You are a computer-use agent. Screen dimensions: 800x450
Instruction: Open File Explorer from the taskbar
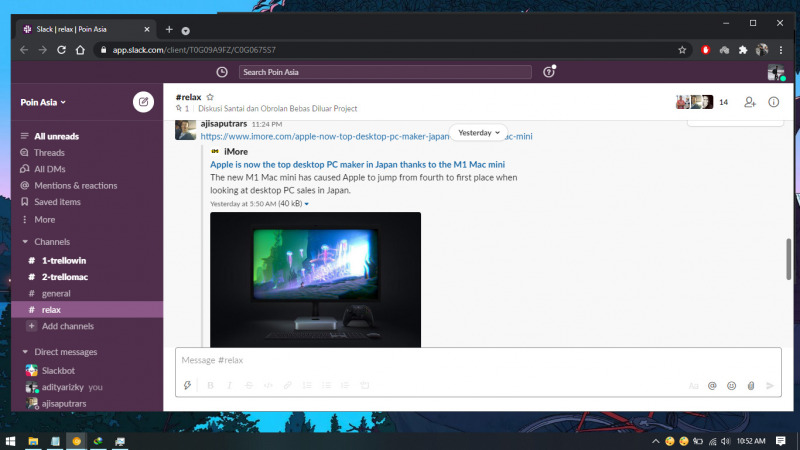click(33, 441)
